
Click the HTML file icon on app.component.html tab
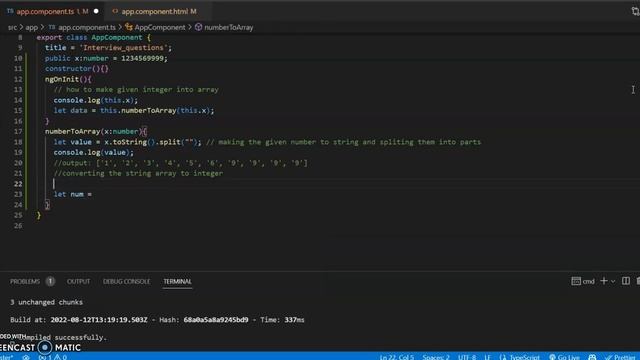point(115,11)
